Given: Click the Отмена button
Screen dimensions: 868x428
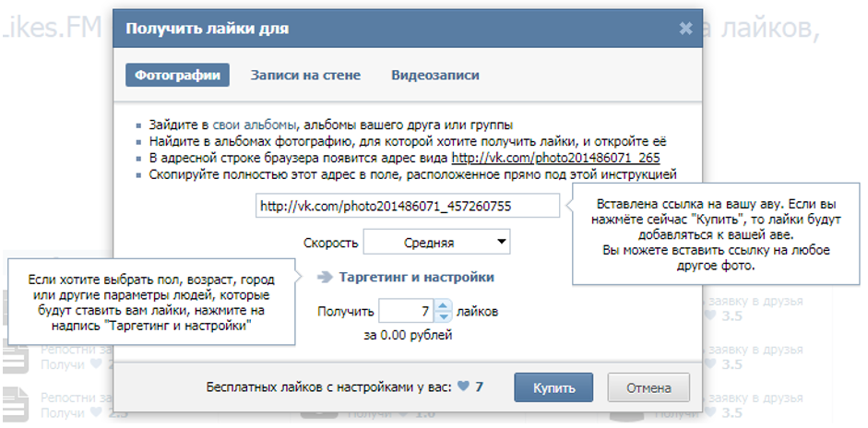Looking at the screenshot, I should pyautogui.click(x=648, y=387).
